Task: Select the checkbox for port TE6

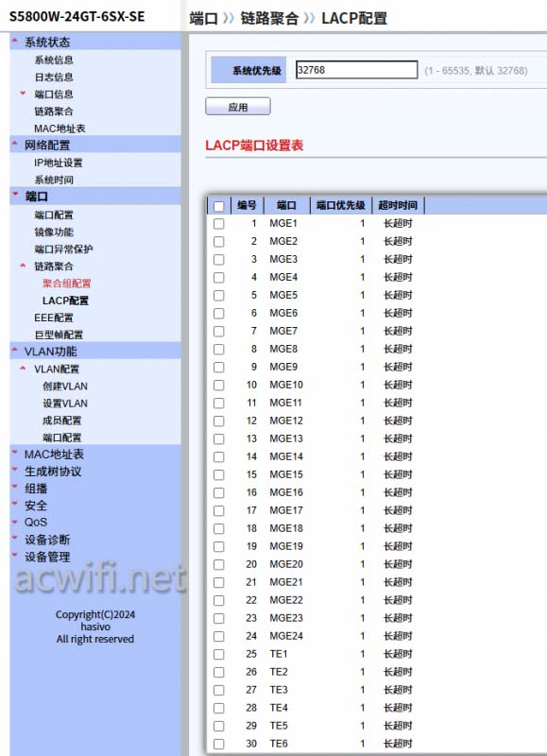Action: [x=219, y=744]
